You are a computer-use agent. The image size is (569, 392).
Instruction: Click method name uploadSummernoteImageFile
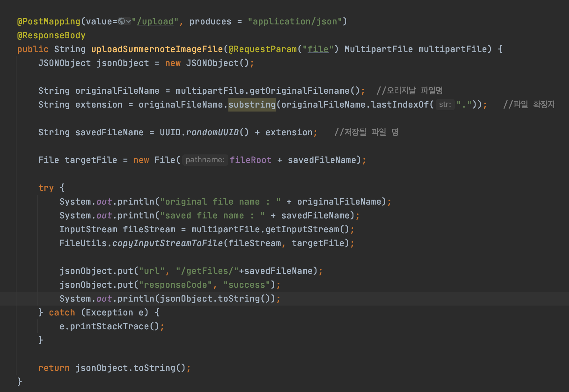pyautogui.click(x=157, y=49)
